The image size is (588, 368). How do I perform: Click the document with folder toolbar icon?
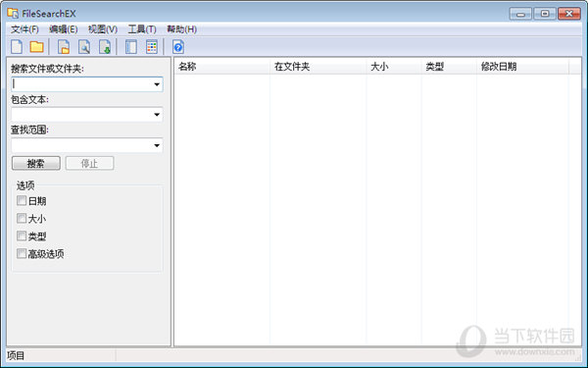tap(64, 47)
